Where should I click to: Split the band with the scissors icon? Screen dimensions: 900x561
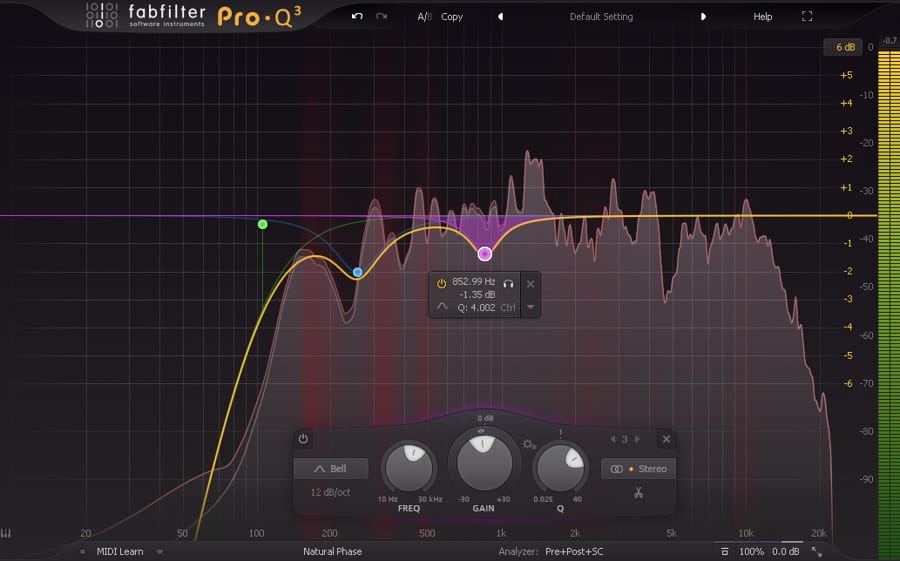(638, 493)
